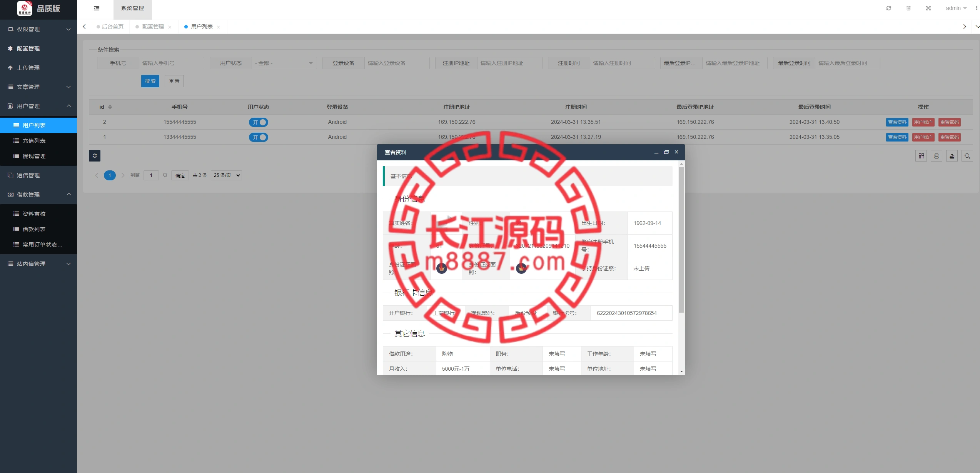
Task: Open the tab list chevron at far right
Action: (977, 27)
